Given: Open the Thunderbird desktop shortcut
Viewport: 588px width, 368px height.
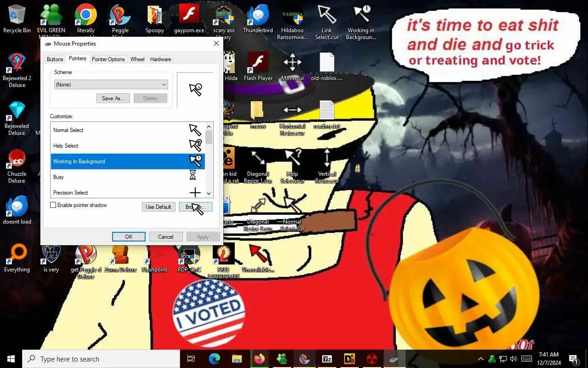Looking at the screenshot, I should 258,19.
